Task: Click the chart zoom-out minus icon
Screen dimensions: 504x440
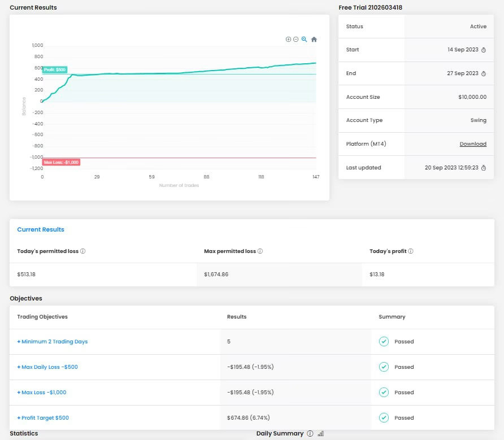Action: 296,40
